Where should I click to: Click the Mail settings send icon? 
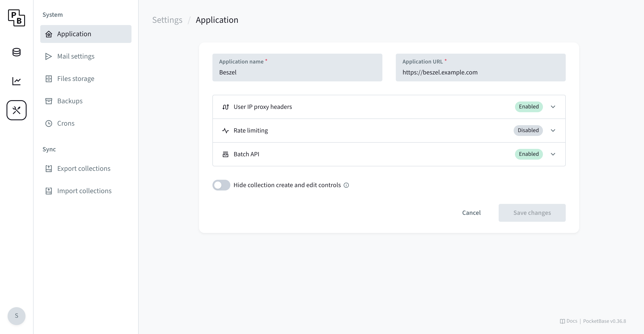click(x=49, y=56)
